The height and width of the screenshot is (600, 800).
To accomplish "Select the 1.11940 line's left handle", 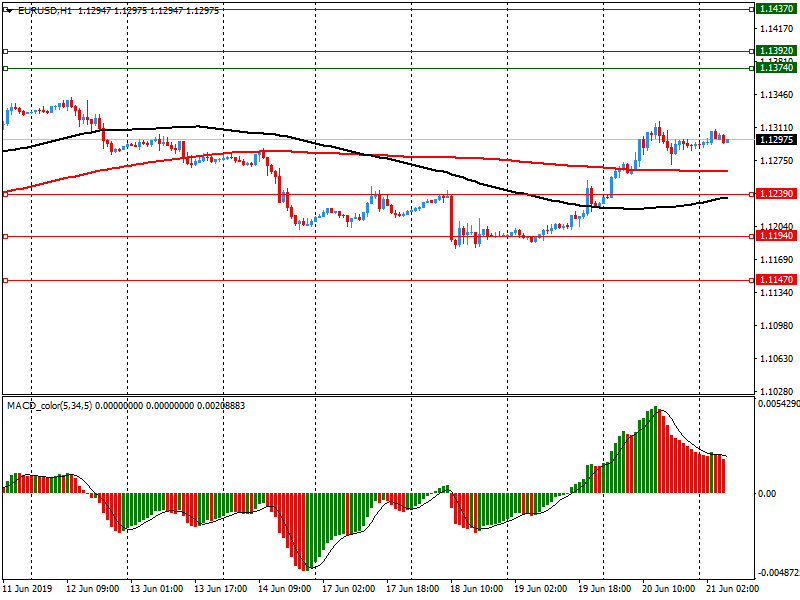I will pyautogui.click(x=6, y=237).
